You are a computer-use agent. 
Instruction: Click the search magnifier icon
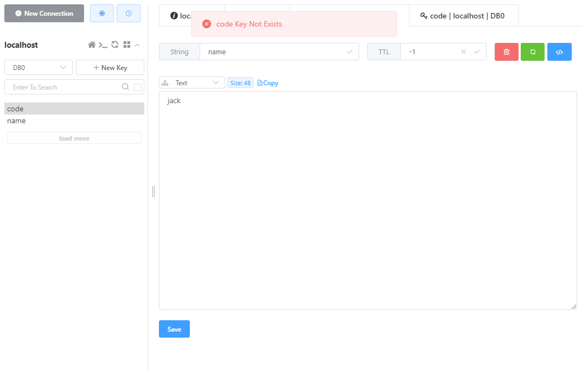pos(126,87)
